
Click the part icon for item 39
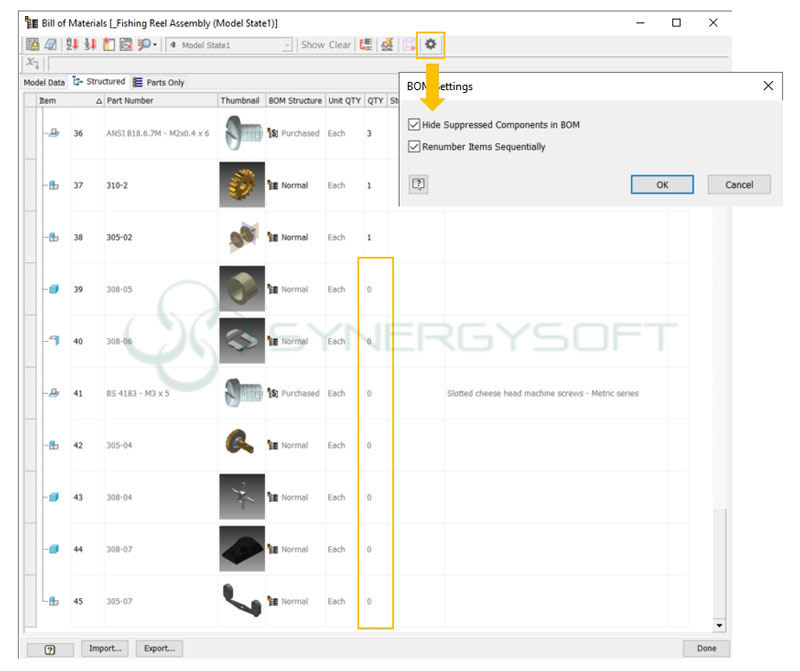click(53, 289)
